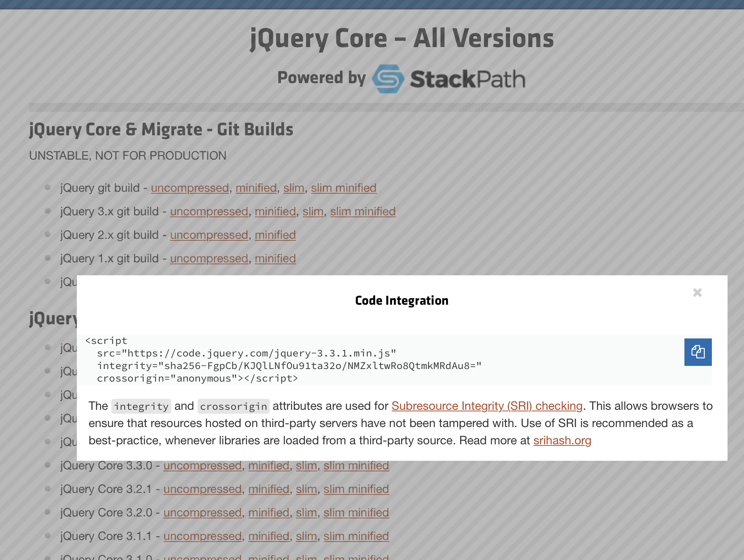Open jQuery 2.x git build uncompressed

pos(209,235)
